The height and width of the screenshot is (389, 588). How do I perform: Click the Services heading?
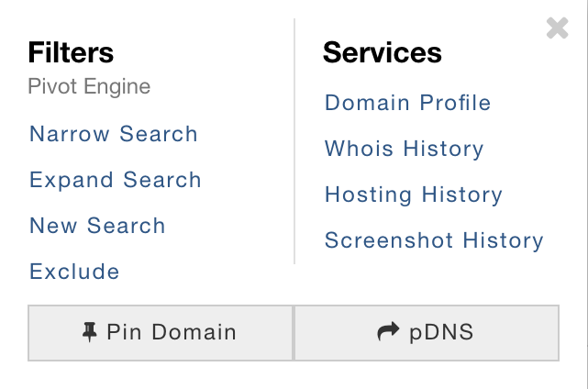(x=383, y=52)
